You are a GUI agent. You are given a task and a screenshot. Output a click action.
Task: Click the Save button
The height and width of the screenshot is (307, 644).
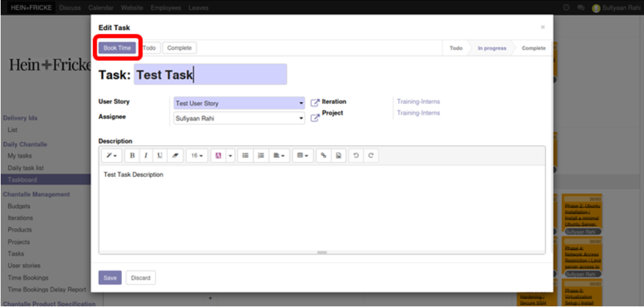click(110, 278)
